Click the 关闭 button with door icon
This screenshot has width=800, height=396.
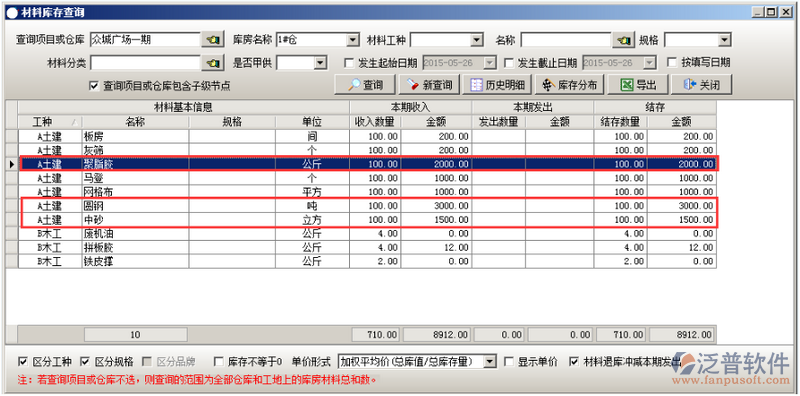[x=702, y=85]
